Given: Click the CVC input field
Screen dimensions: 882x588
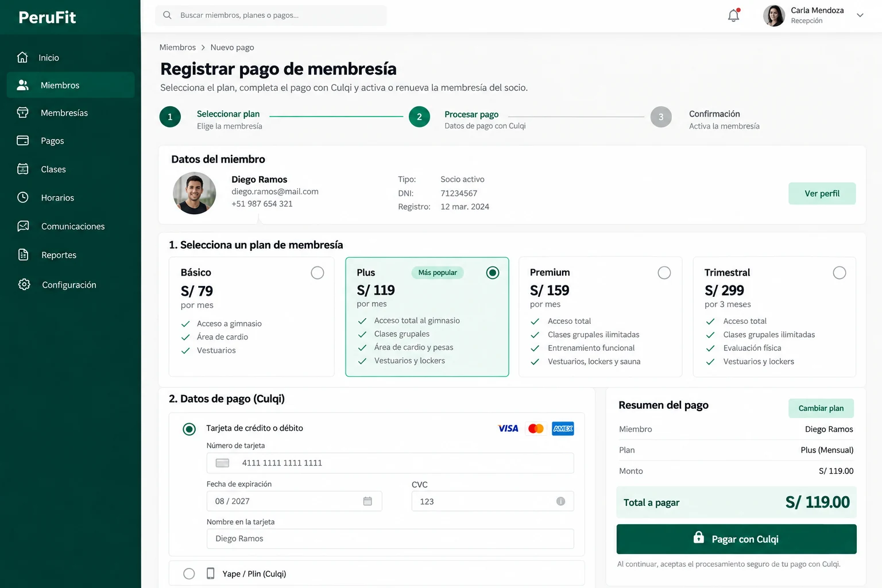Looking at the screenshot, I should tap(493, 501).
